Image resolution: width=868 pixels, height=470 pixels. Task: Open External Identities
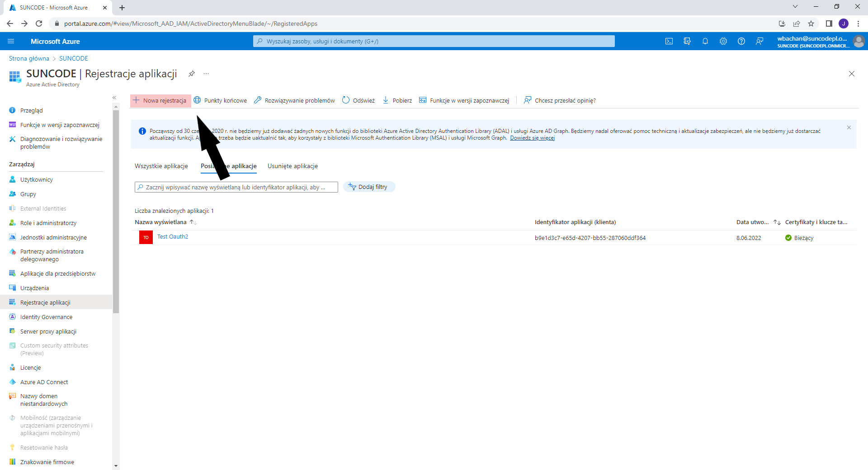43,208
